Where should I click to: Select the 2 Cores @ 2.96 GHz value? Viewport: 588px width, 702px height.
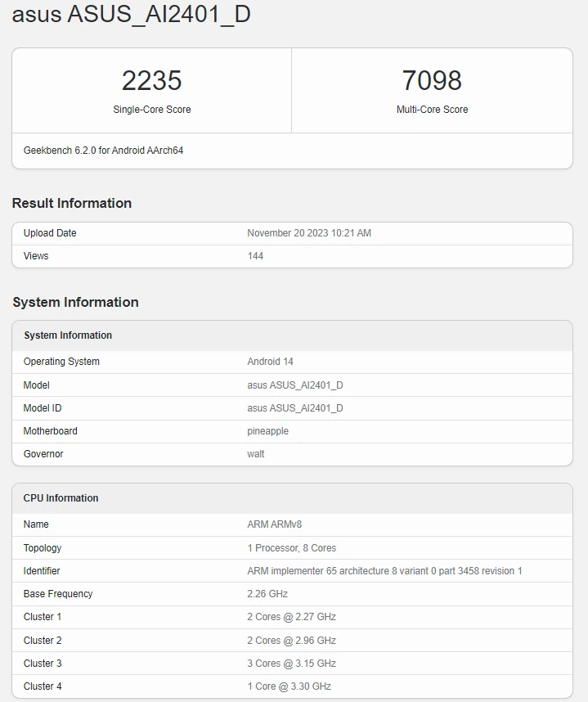coord(291,640)
